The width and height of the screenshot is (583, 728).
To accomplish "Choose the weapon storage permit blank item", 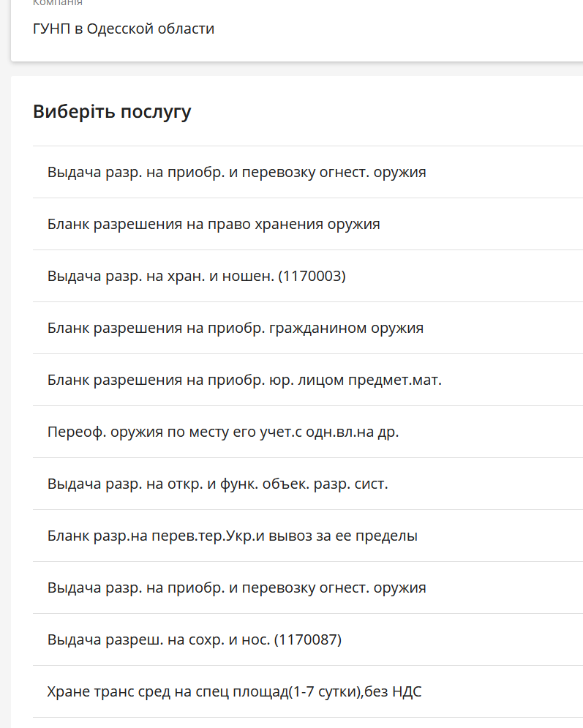I will pos(214,225).
